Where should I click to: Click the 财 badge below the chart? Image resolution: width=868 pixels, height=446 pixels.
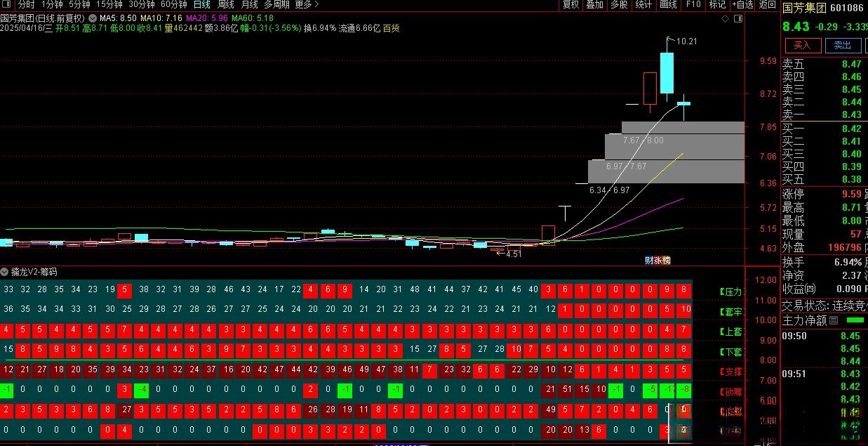click(649, 261)
